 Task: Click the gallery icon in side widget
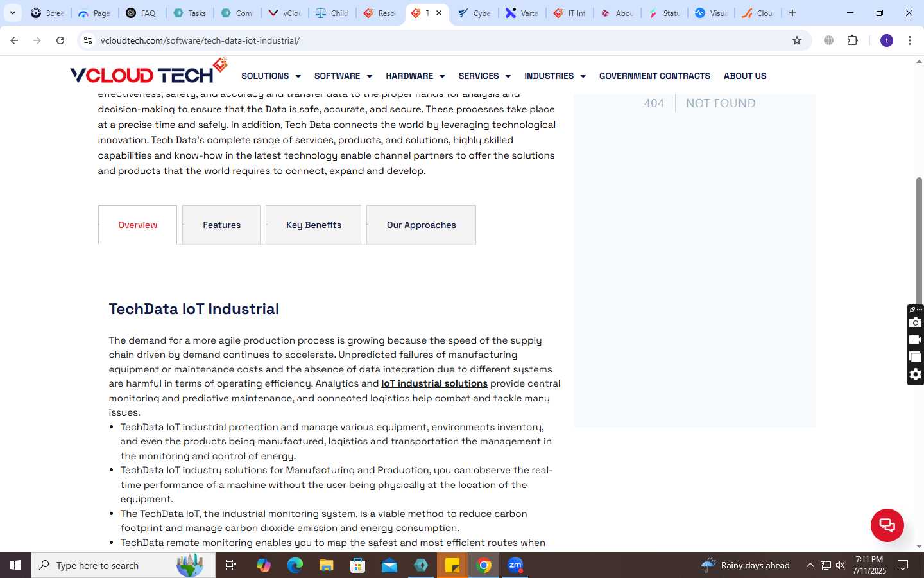[916, 357]
